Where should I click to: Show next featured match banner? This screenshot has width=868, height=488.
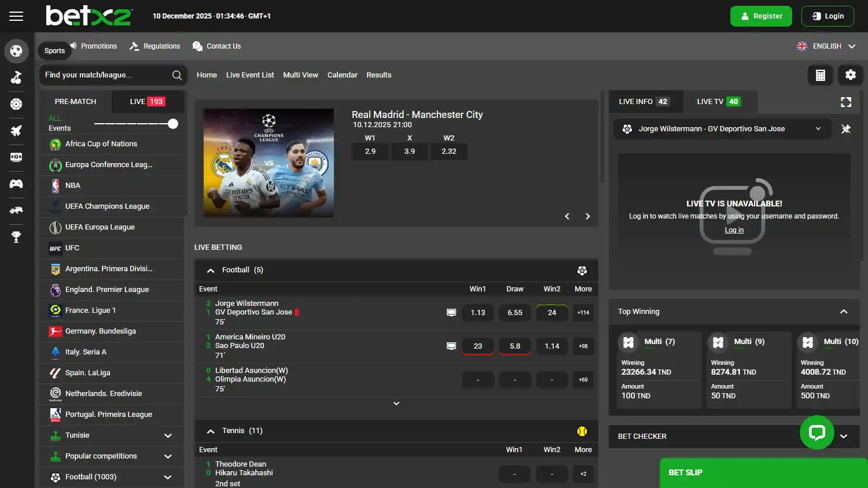[588, 216]
